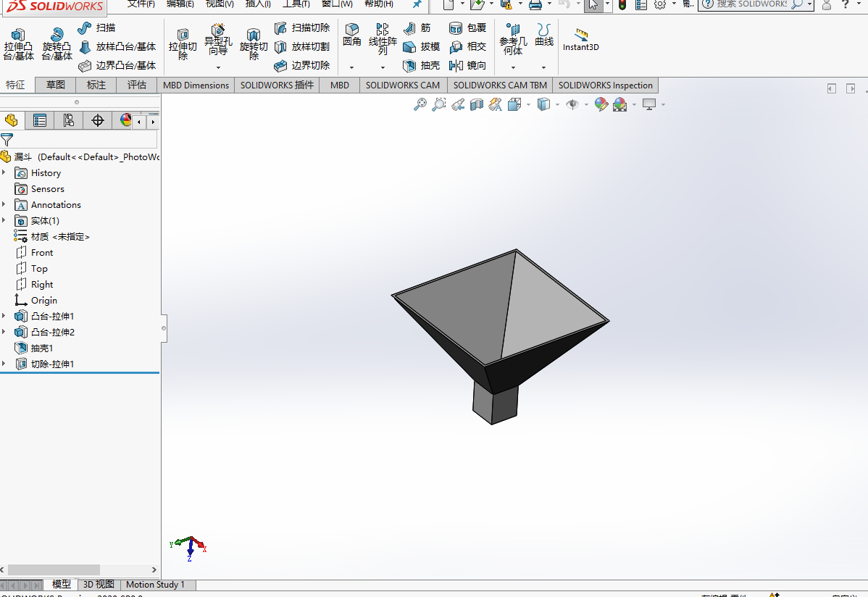Click the Zoom to Area icon
Screen dimensions: 868x597
(439, 104)
